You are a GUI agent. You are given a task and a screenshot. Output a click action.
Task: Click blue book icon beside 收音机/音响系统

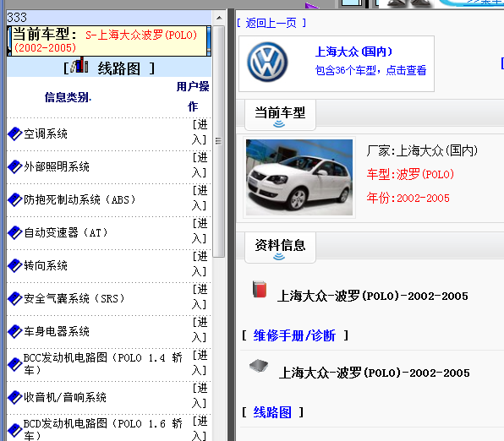(14, 397)
